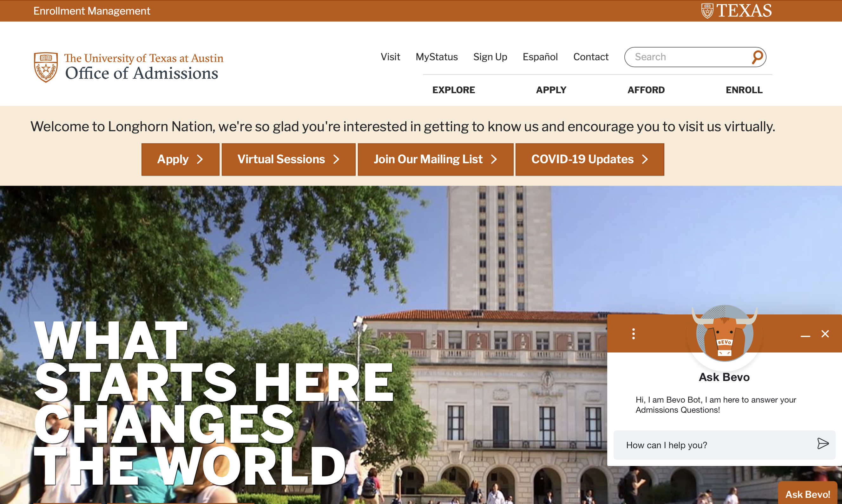Click the 'WHAT STARTS HERE' hero headline
The image size is (842, 504).
point(214,403)
